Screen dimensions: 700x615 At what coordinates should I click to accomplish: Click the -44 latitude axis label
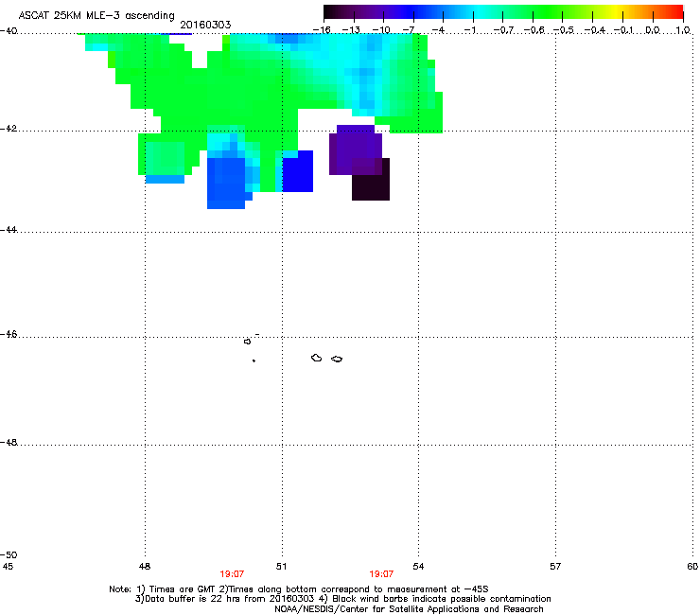tap(9, 230)
